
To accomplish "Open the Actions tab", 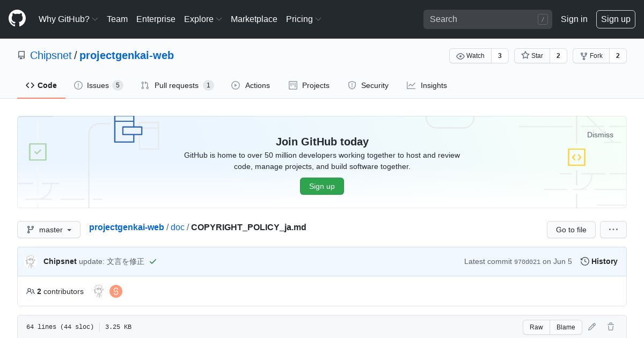I will (251, 85).
